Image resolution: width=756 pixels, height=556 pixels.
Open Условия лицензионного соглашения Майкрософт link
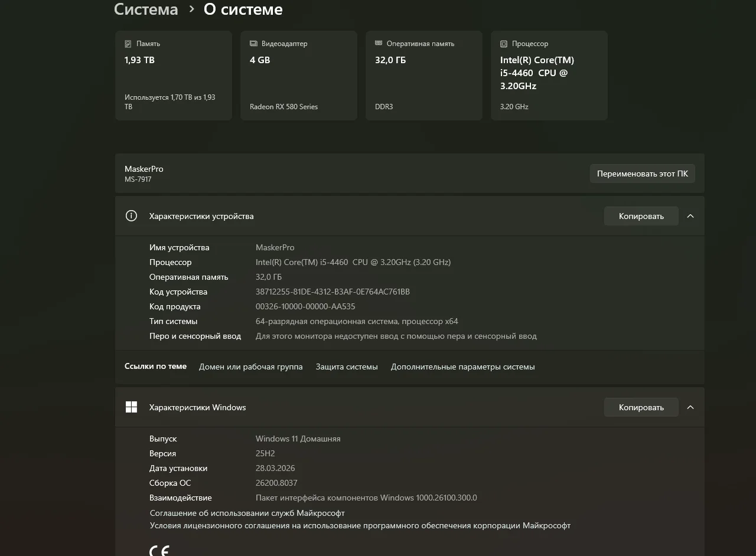tap(360, 525)
